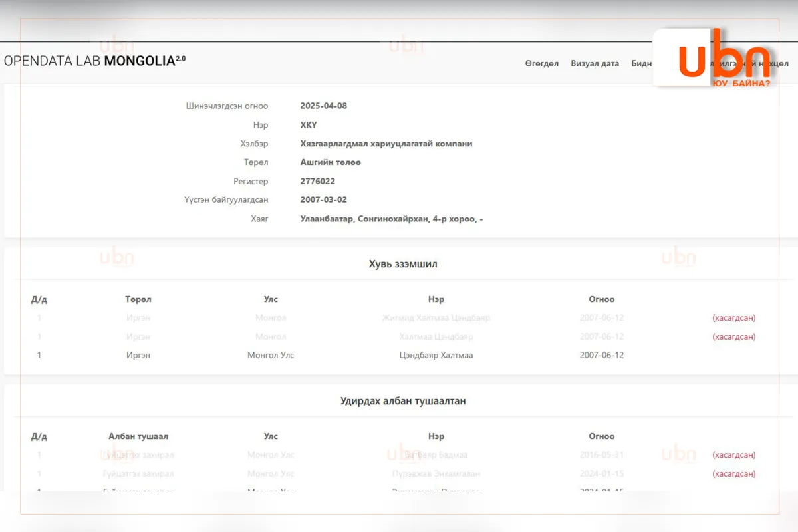Click the Удирдах албан тушаалтан section heading

(403, 402)
